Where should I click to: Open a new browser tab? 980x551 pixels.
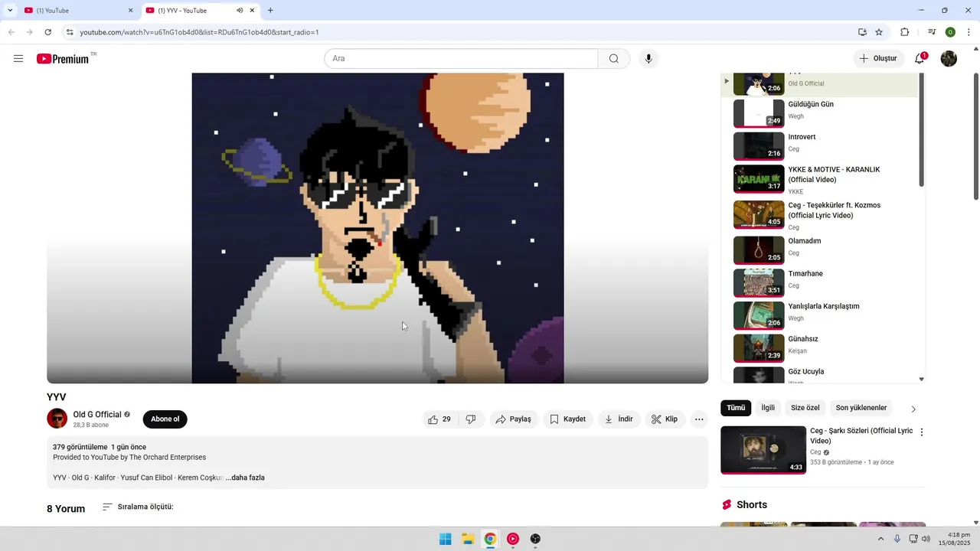pos(270,11)
